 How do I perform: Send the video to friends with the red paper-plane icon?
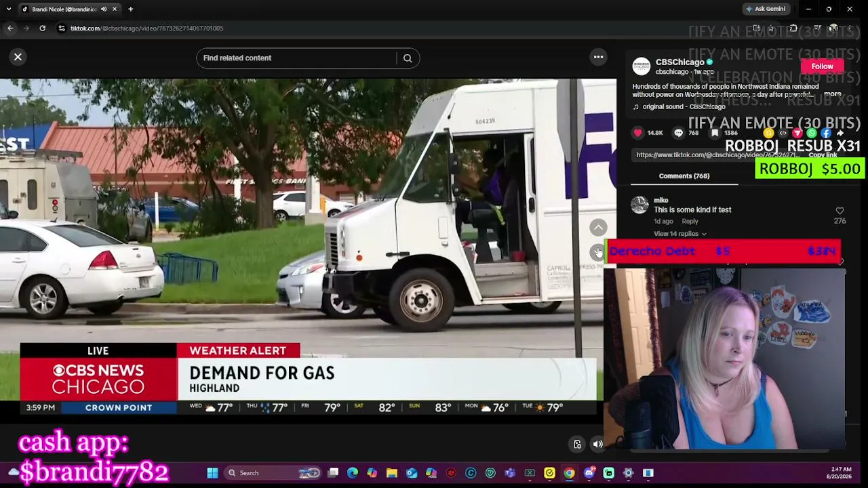(x=797, y=133)
